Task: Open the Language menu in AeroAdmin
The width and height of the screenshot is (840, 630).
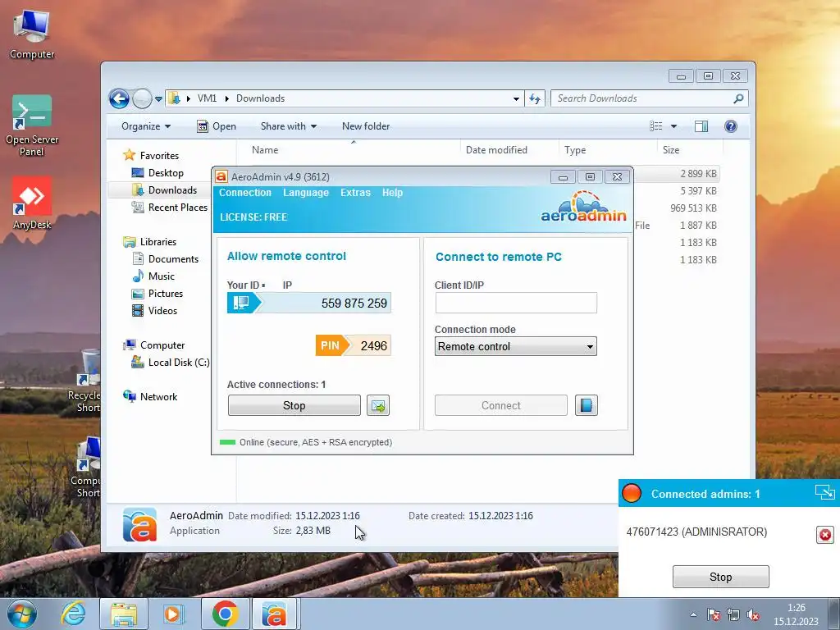Action: point(305,192)
